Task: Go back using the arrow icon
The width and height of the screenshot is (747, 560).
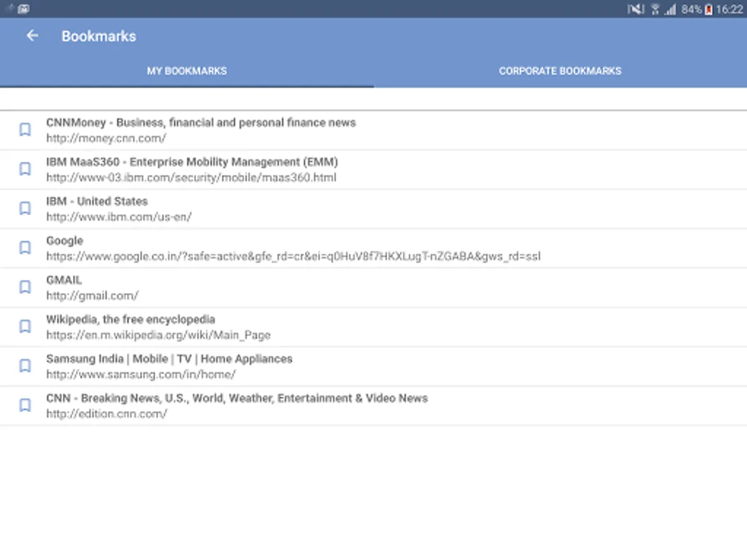Action: pos(32,36)
